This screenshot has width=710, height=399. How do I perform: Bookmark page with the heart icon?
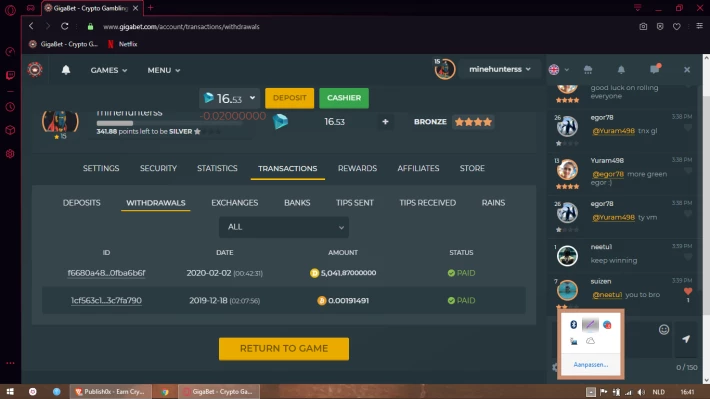(676, 27)
